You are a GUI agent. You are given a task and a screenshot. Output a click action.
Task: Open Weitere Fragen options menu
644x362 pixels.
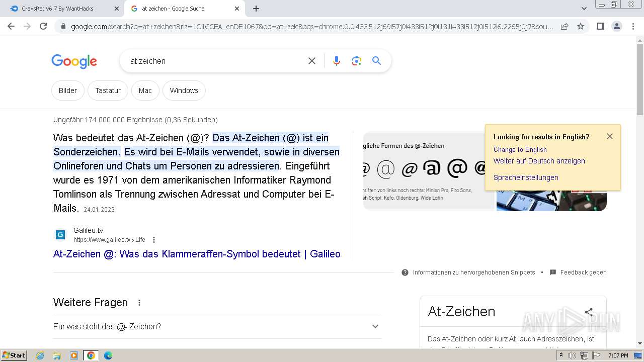coord(139,303)
